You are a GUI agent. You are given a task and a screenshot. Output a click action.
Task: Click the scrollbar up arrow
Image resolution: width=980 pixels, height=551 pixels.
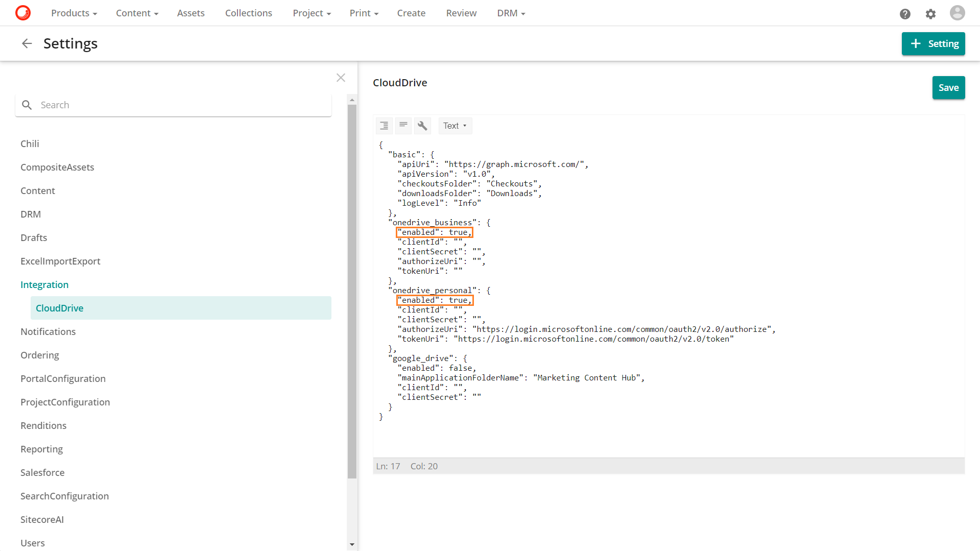coord(352,100)
